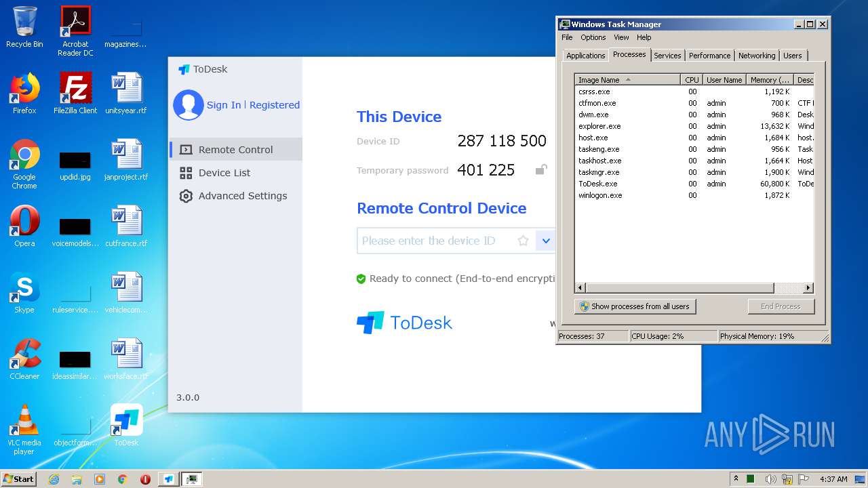Viewport: 868px width, 488px height.
Task: Click the process list right scroll arrow
Action: click(808, 288)
